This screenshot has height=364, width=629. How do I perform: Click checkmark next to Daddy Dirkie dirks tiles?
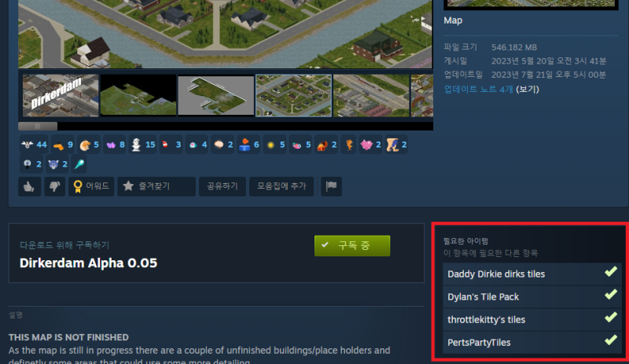pyautogui.click(x=611, y=273)
